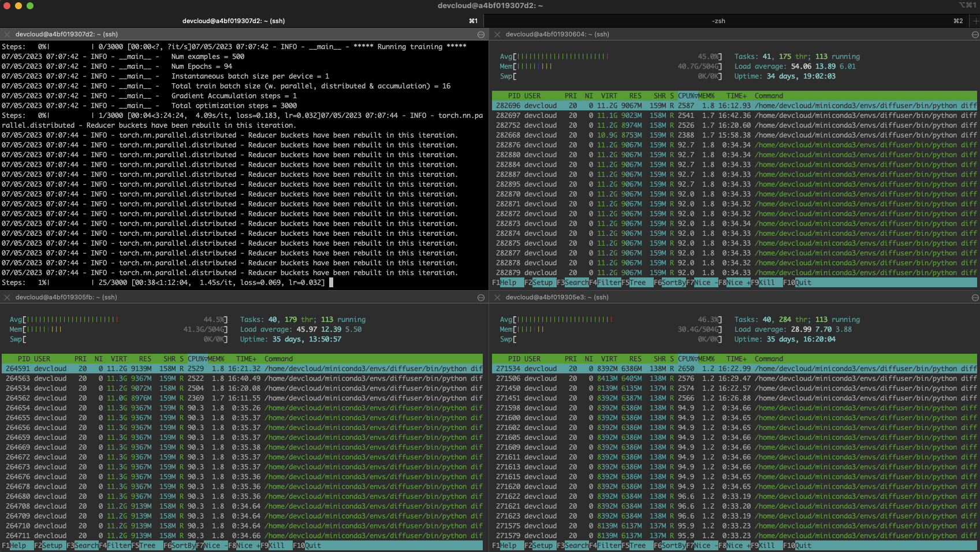Open the SortBy list in the a4bf01930604 htop

[x=673, y=283]
